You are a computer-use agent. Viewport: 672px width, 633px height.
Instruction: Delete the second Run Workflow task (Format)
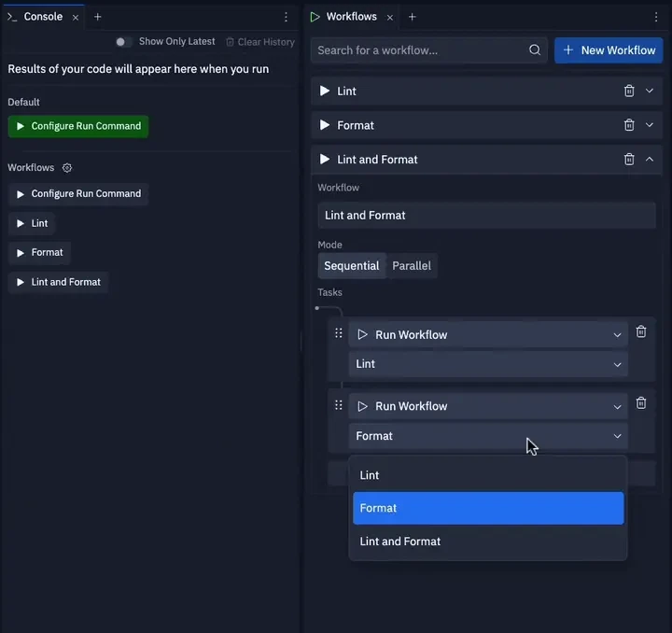640,403
